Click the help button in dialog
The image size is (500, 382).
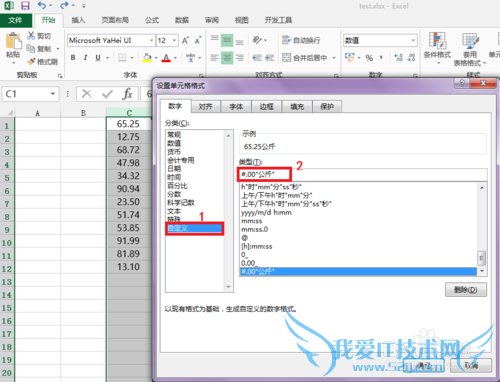pos(462,83)
